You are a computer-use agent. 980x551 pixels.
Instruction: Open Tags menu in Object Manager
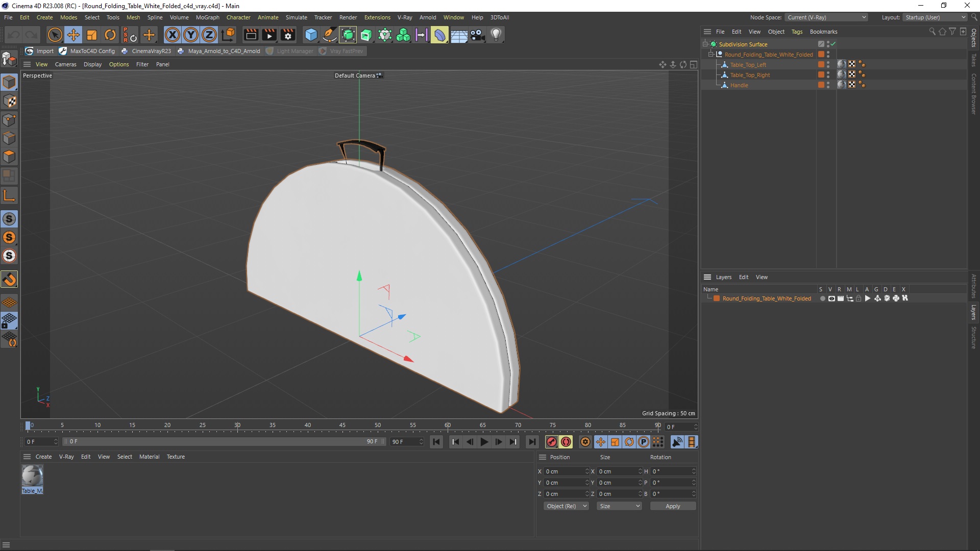(797, 32)
